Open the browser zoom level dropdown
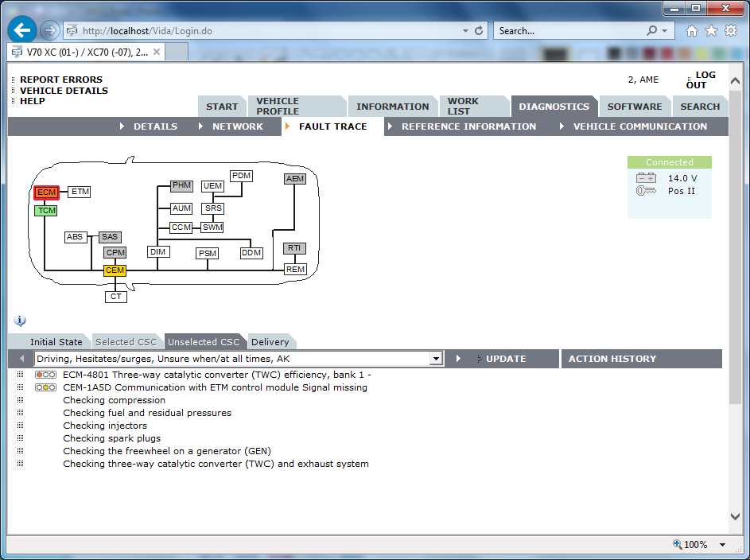The image size is (750, 560). (x=722, y=545)
